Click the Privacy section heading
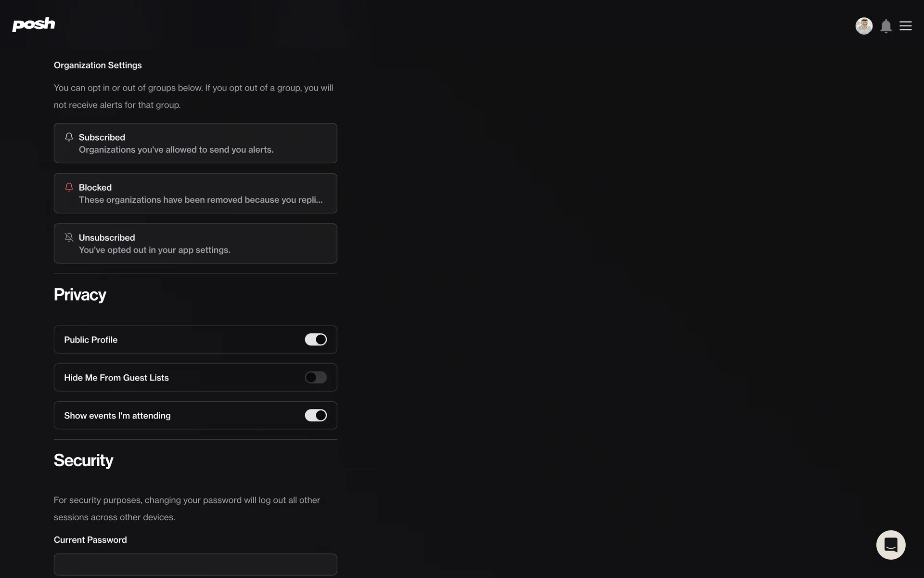 point(80,295)
